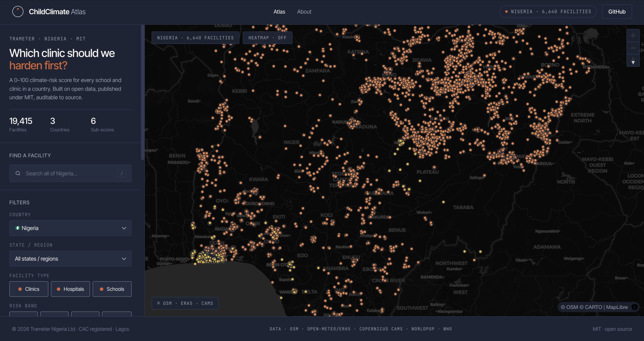This screenshot has height=341, width=644.
Task: Zoom out of the map
Action: (x=633, y=48)
